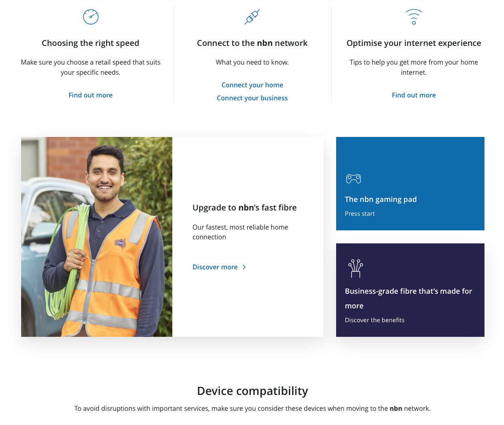Follow the Connect your home link
Image resolution: width=504 pixels, height=425 pixels.
252,85
